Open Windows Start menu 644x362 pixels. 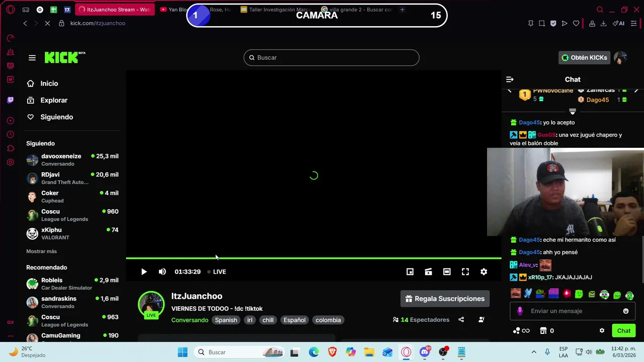coord(183,352)
